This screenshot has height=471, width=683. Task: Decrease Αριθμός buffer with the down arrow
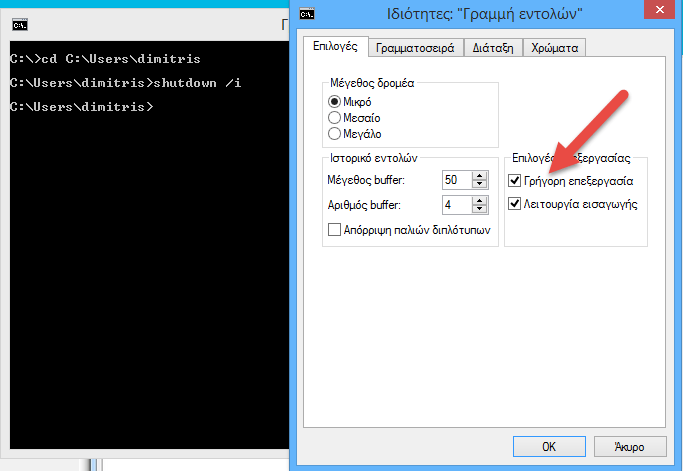click(480, 210)
